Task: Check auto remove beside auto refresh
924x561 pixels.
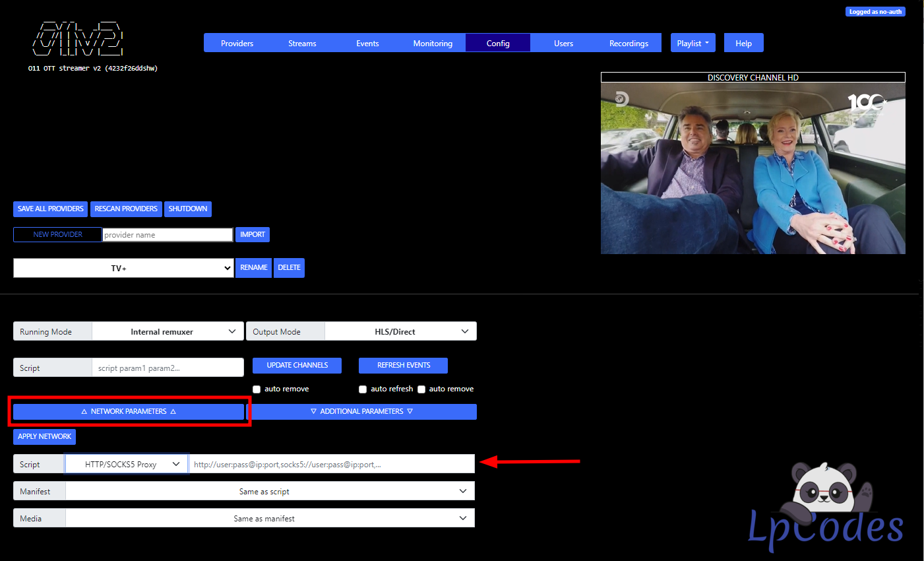Action: coord(421,389)
